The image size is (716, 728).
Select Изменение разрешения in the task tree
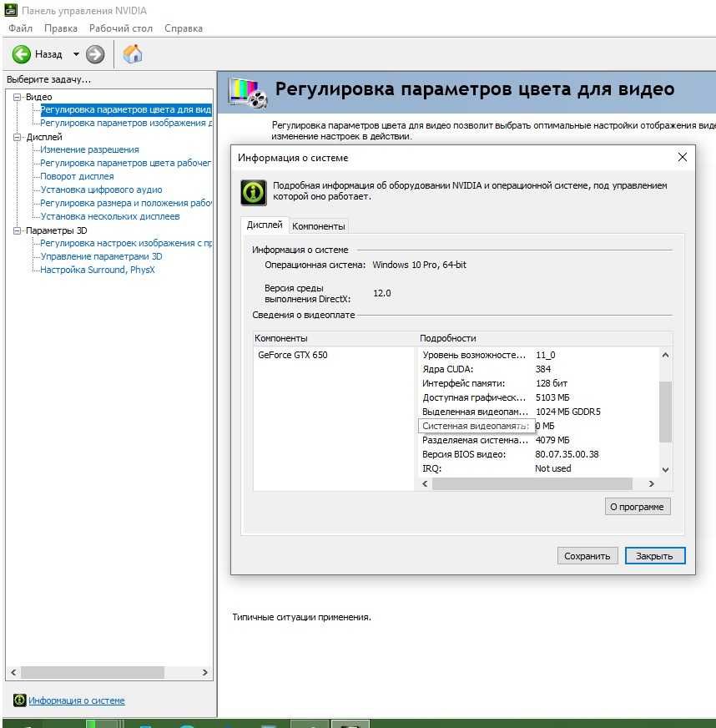(x=89, y=149)
